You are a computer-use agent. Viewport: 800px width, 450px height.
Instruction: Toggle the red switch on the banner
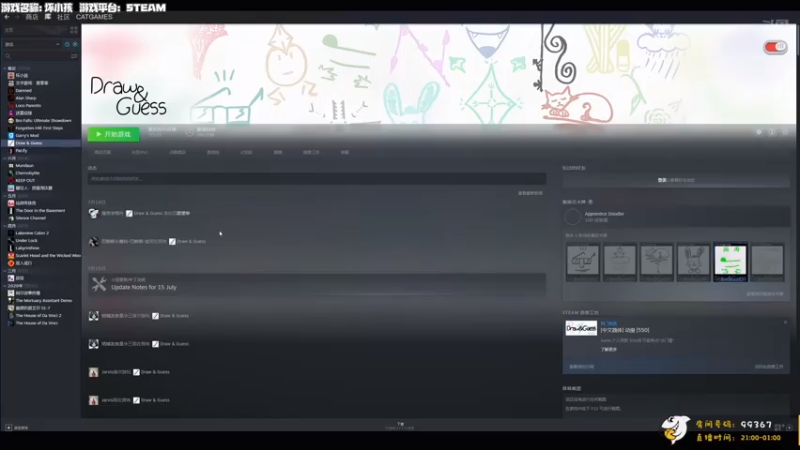[775, 47]
